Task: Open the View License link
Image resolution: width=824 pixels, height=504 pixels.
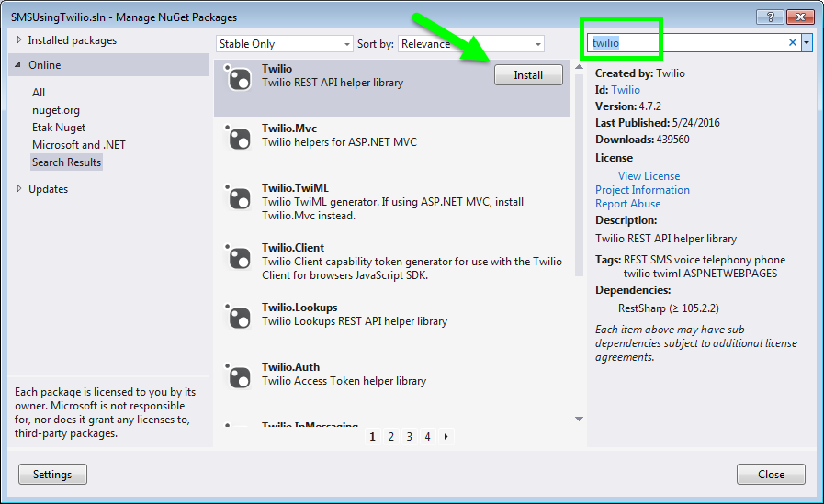Action: [649, 176]
